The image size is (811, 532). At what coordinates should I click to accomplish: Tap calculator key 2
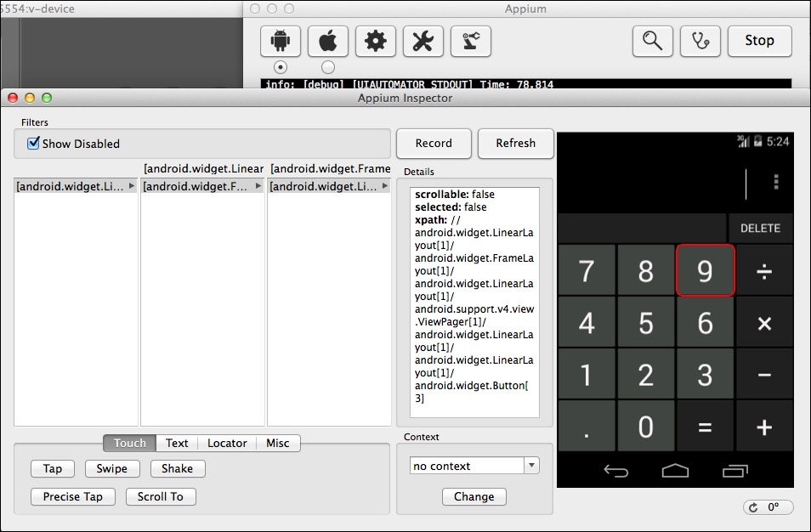tap(645, 374)
